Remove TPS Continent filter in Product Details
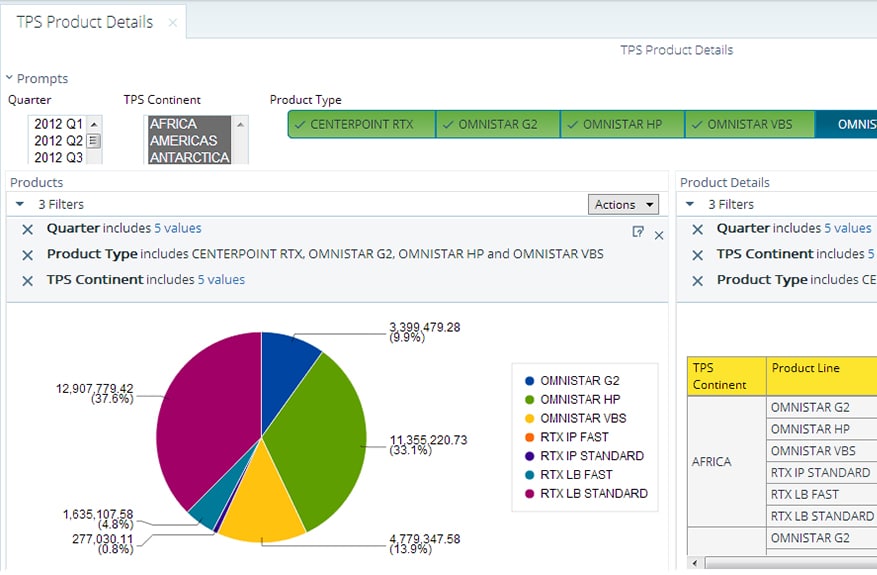 click(697, 255)
